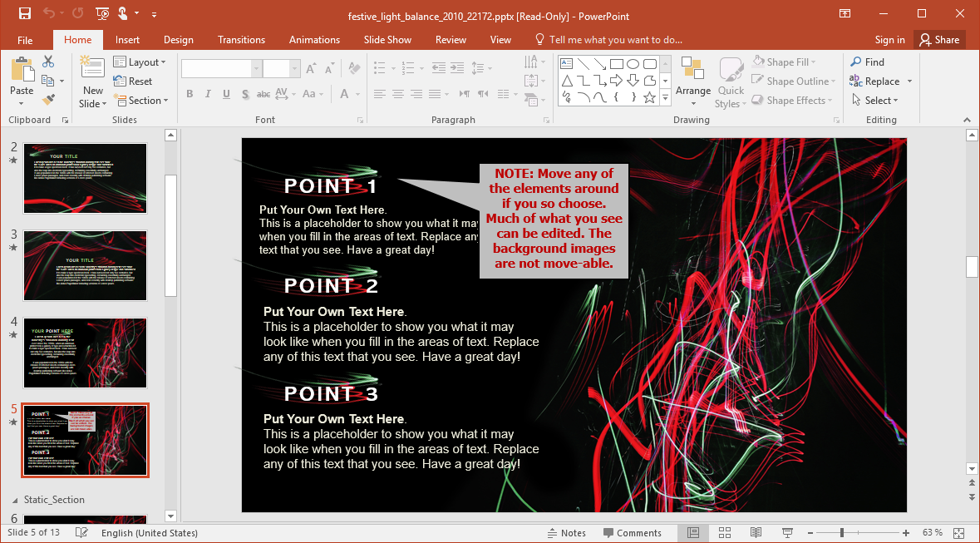Viewport: 980px width, 543px height.
Task: Click the Share button
Action: click(938, 40)
